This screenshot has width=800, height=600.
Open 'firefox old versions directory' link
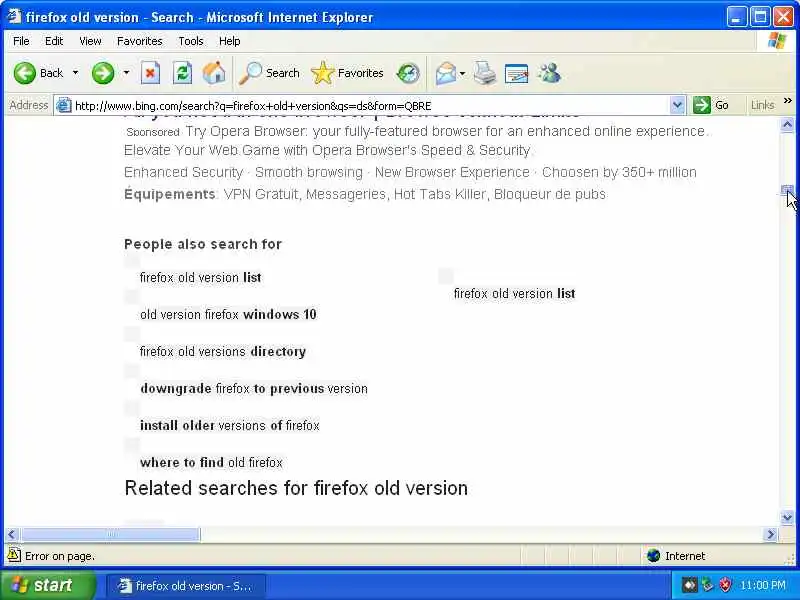coord(222,352)
